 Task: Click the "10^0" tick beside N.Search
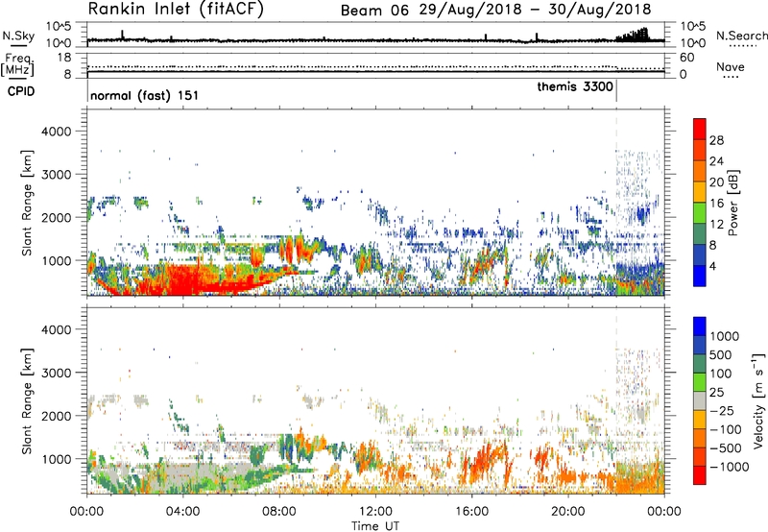tap(692, 43)
